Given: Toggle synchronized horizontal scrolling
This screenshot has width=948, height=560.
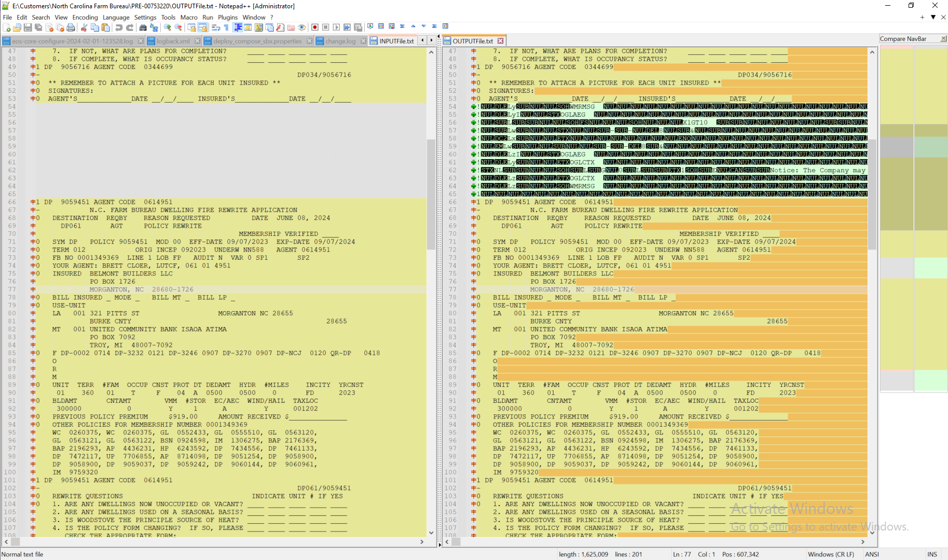Looking at the screenshot, I should click(202, 27).
